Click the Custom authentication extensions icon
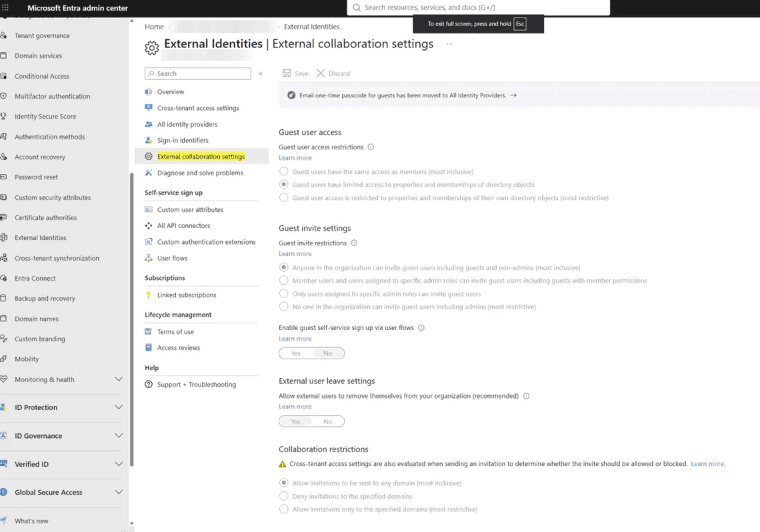The width and height of the screenshot is (760, 532). click(149, 242)
